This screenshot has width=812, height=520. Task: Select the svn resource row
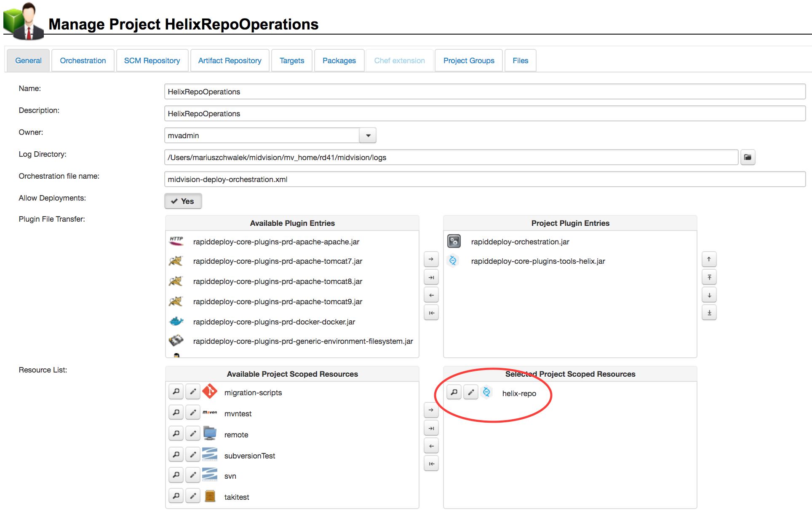click(292, 476)
